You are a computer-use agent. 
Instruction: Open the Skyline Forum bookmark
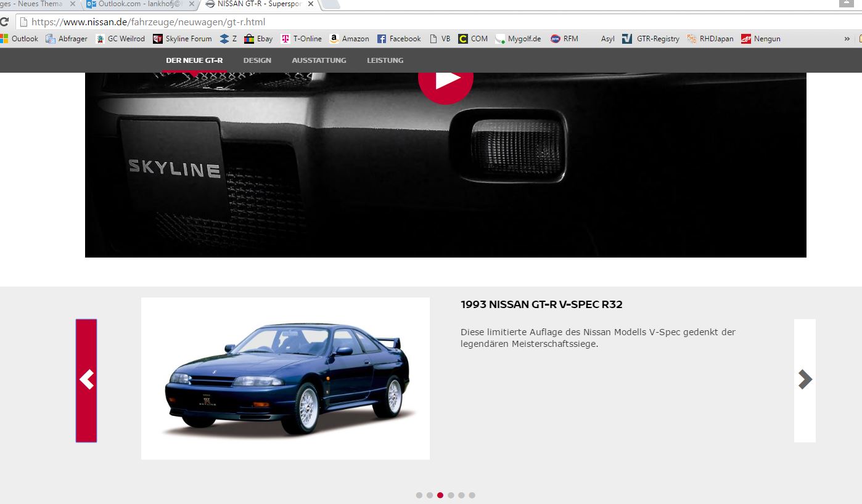coord(183,38)
